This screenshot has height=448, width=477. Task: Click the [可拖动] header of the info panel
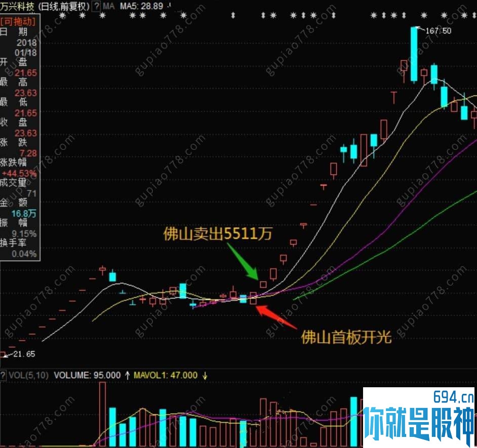click(x=18, y=21)
